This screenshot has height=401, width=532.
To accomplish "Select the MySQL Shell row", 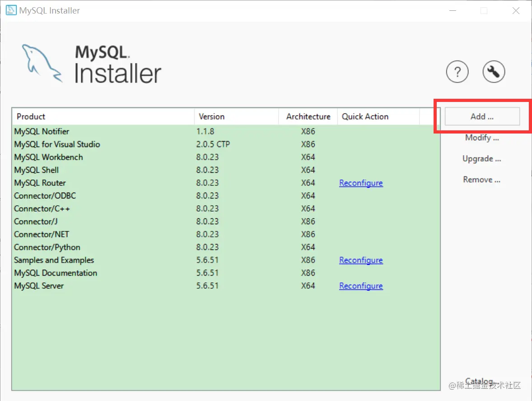I will [226, 170].
